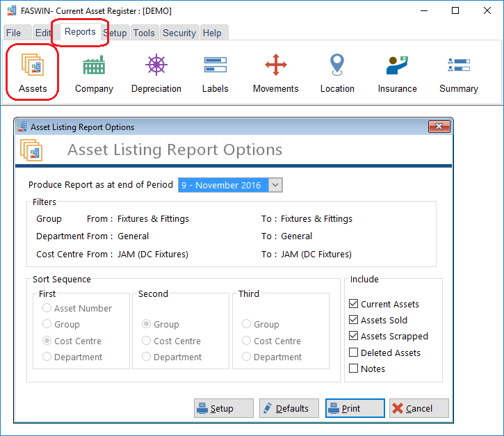Select Group in First sort
Image resolution: width=504 pixels, height=436 pixels.
point(61,324)
